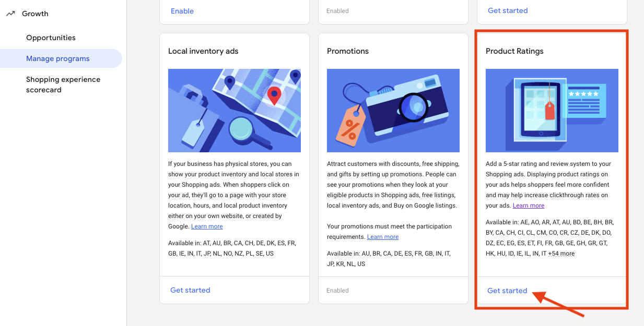Viewport: 644px width, 326px height.
Task: Click the 'Enabled' status on Promotions card
Action: (337, 290)
